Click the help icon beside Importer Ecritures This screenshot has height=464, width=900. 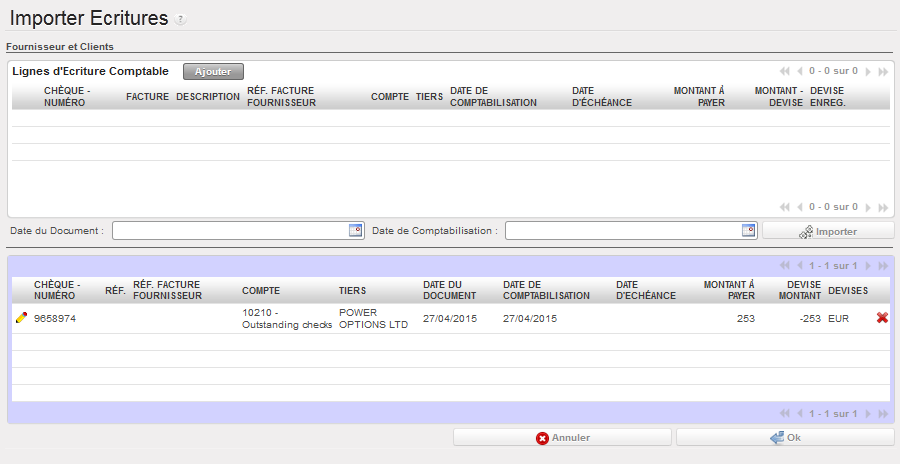[180, 20]
